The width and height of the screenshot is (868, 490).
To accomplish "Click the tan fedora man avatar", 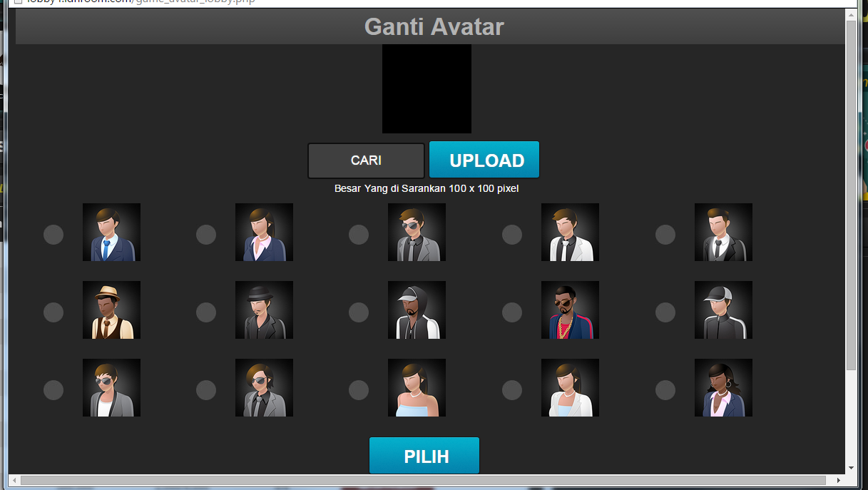I will click(x=111, y=310).
